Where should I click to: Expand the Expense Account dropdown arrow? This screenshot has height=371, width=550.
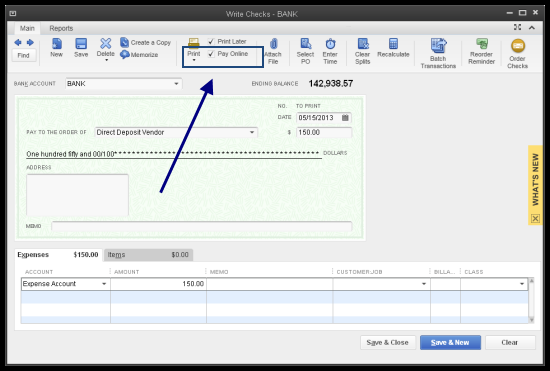pos(104,284)
